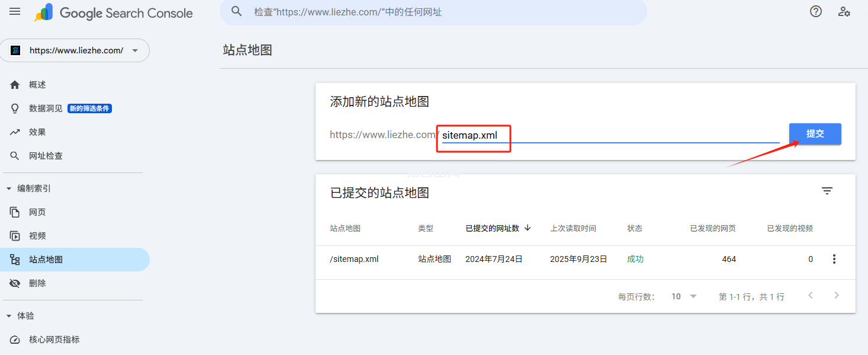Click the pages icon beside 网页
Image resolution: width=868 pixels, height=355 pixels.
pyautogui.click(x=15, y=212)
